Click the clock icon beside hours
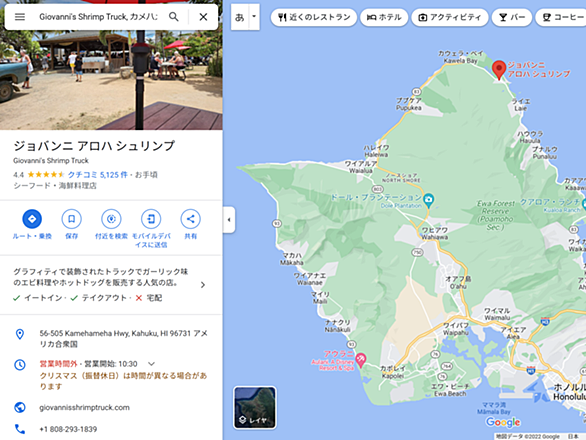586x440 pixels. pos(20,364)
